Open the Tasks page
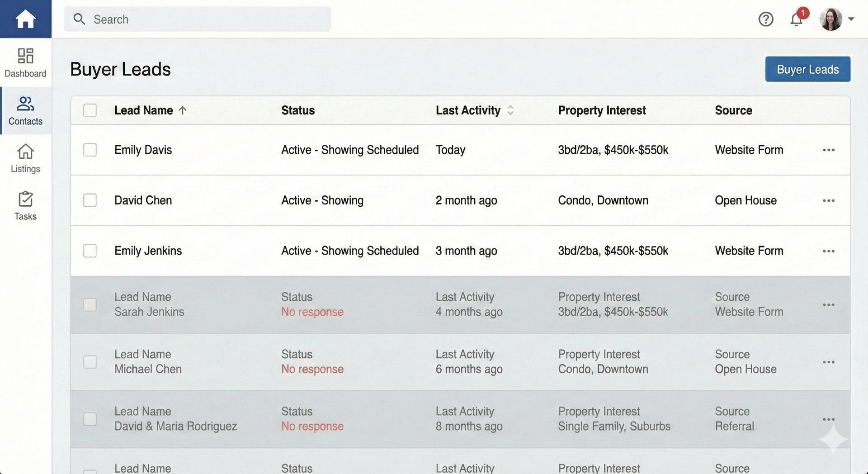 [x=25, y=206]
